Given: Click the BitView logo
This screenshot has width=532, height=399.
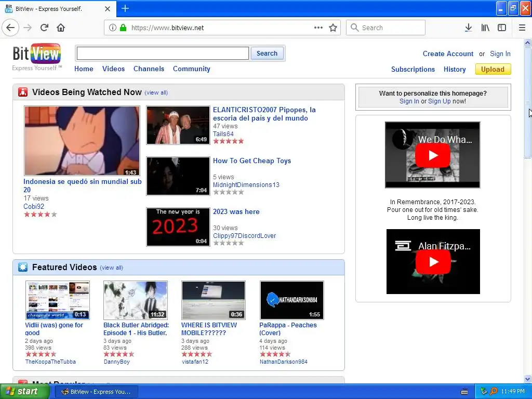Looking at the screenshot, I should click(37, 57).
